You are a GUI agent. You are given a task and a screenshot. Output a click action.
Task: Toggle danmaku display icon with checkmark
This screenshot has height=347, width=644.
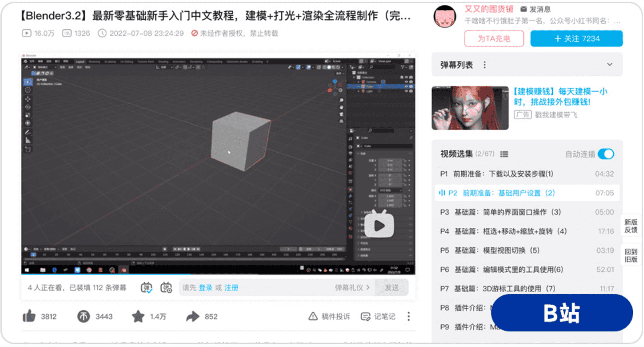click(147, 287)
